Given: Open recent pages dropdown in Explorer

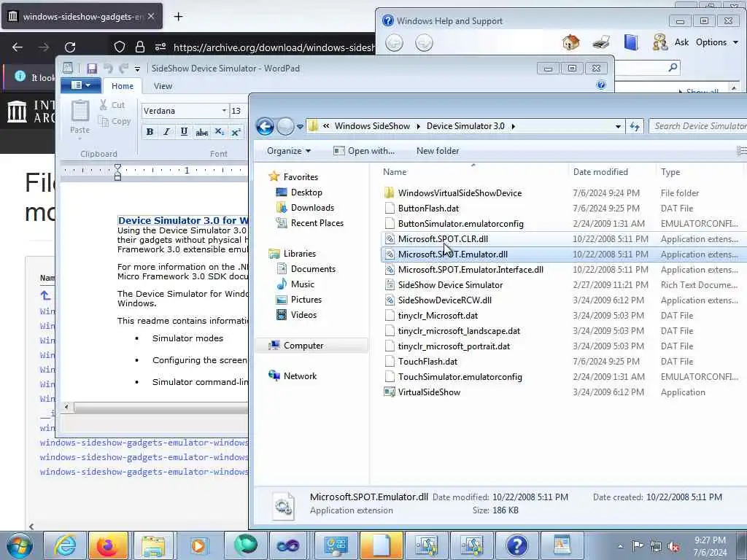Looking at the screenshot, I should 300,127.
